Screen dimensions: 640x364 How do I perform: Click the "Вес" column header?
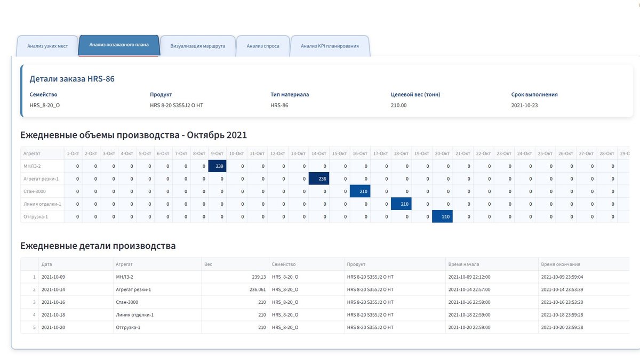pyautogui.click(x=235, y=264)
